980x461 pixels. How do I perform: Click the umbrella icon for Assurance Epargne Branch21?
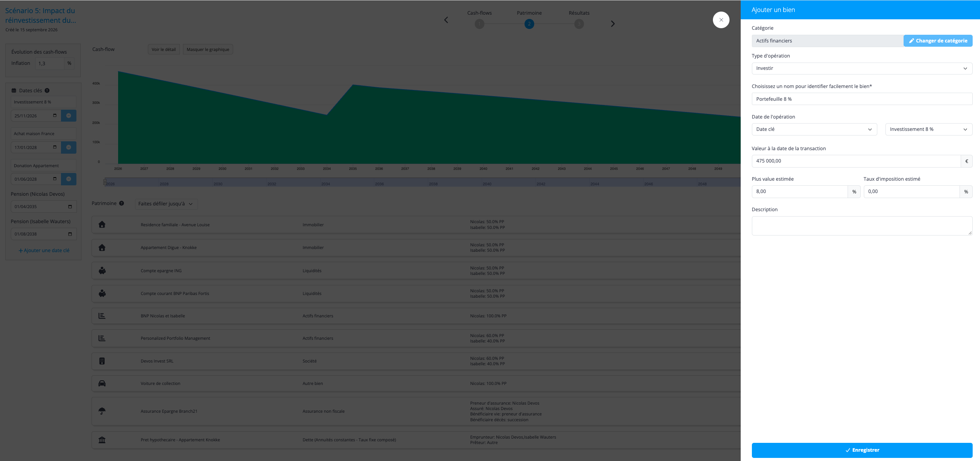[x=102, y=411]
